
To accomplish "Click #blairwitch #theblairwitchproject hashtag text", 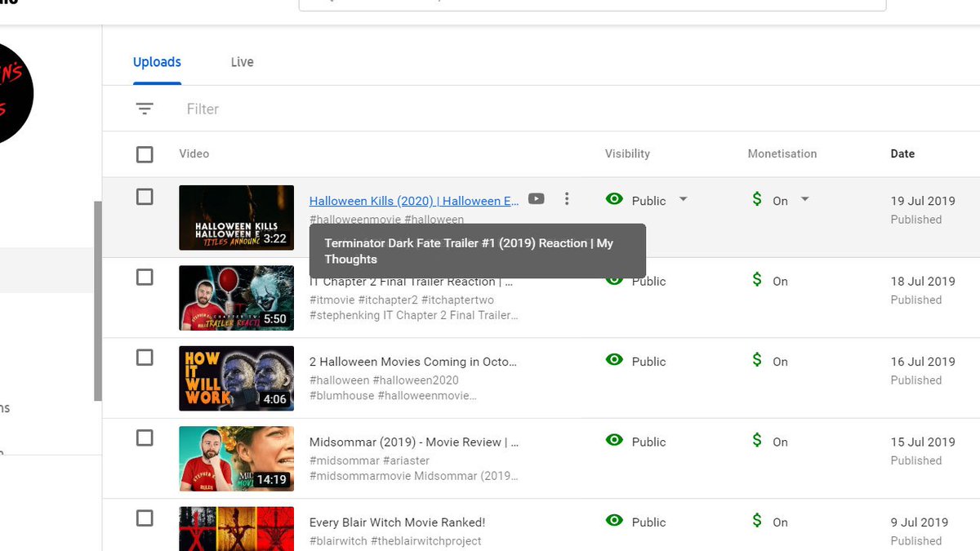I will [x=395, y=541].
